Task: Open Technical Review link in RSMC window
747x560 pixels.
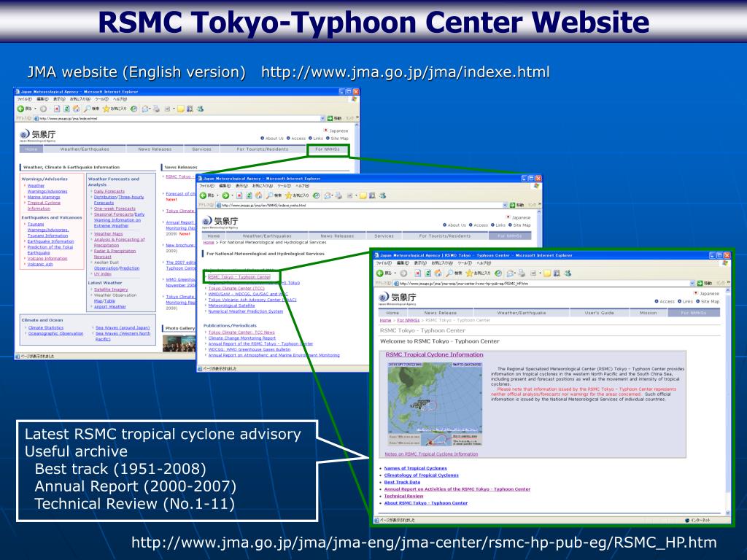Action: pyautogui.click(x=403, y=496)
